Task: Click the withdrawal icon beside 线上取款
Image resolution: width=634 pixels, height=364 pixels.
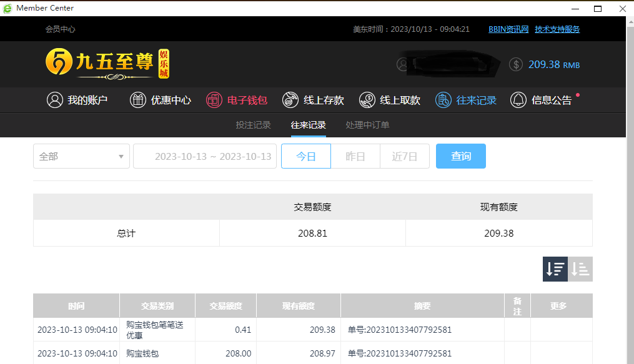Action: click(367, 100)
